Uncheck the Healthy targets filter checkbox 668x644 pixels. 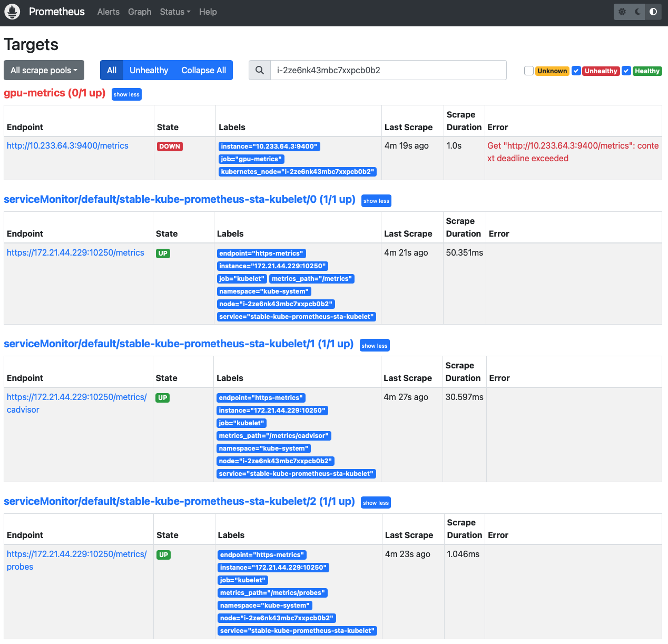point(626,71)
